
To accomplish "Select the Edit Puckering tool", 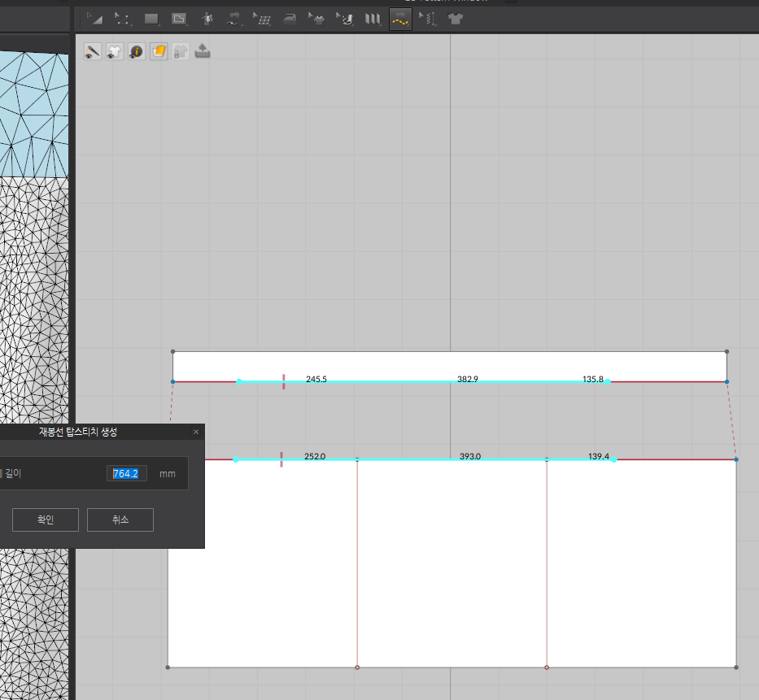I will 428,19.
